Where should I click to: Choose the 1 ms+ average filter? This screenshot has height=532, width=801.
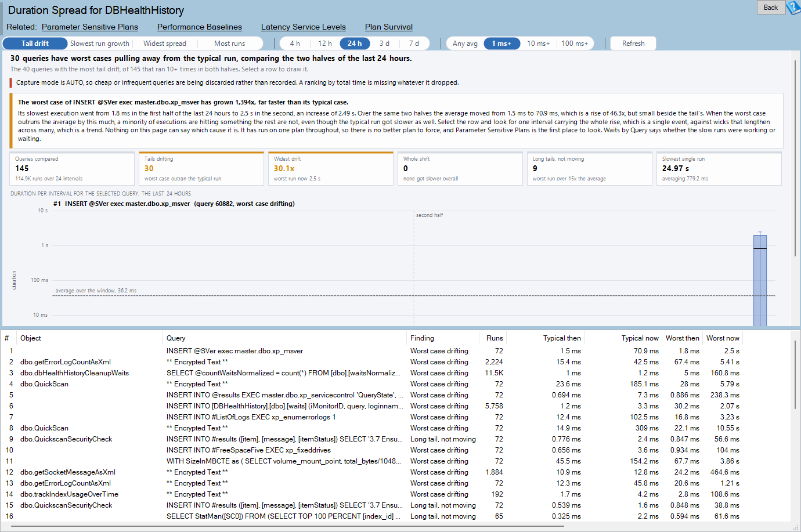click(x=501, y=44)
